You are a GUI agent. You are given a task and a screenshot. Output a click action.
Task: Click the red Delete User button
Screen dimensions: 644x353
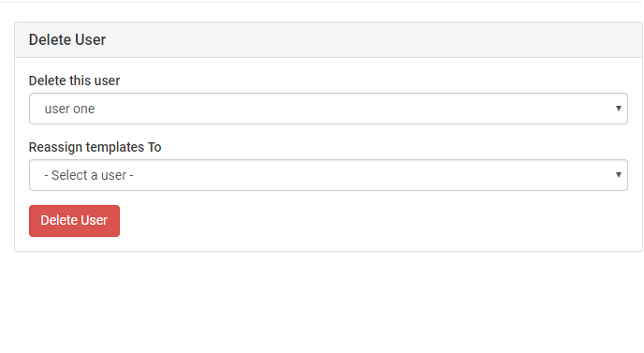[74, 221]
